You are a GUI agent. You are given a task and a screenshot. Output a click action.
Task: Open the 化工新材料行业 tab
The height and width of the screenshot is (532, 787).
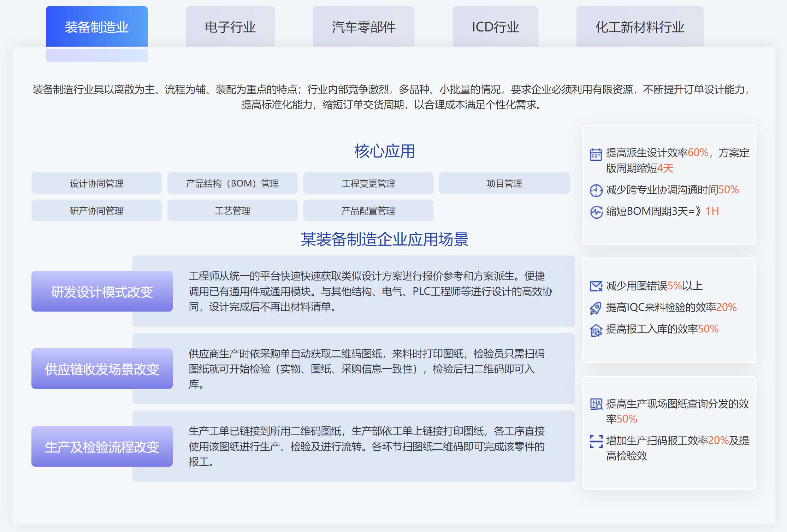[x=640, y=26]
